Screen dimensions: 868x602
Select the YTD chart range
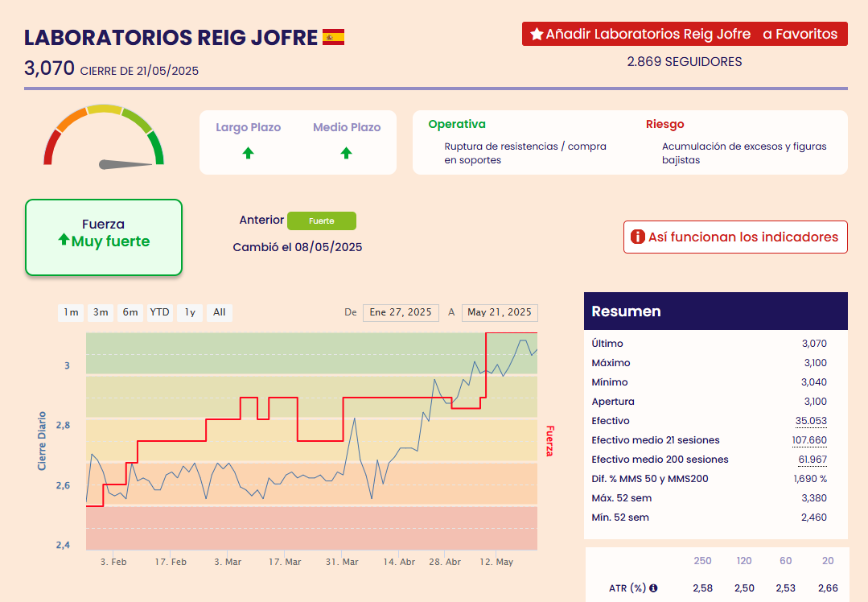tap(160, 312)
